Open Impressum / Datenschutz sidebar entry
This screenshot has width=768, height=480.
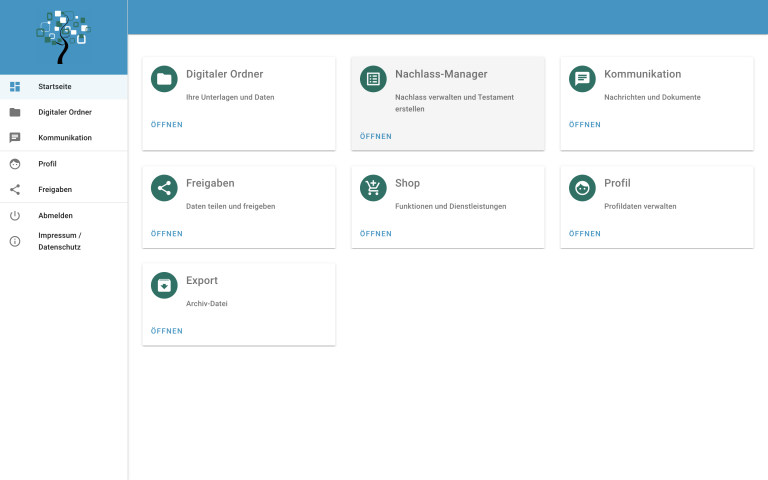point(59,241)
